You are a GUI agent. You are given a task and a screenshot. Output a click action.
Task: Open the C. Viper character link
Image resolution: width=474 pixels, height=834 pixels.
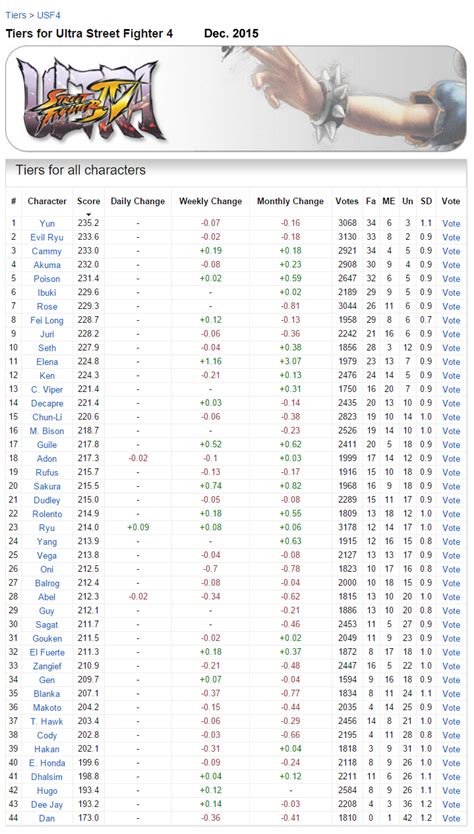tap(47, 389)
